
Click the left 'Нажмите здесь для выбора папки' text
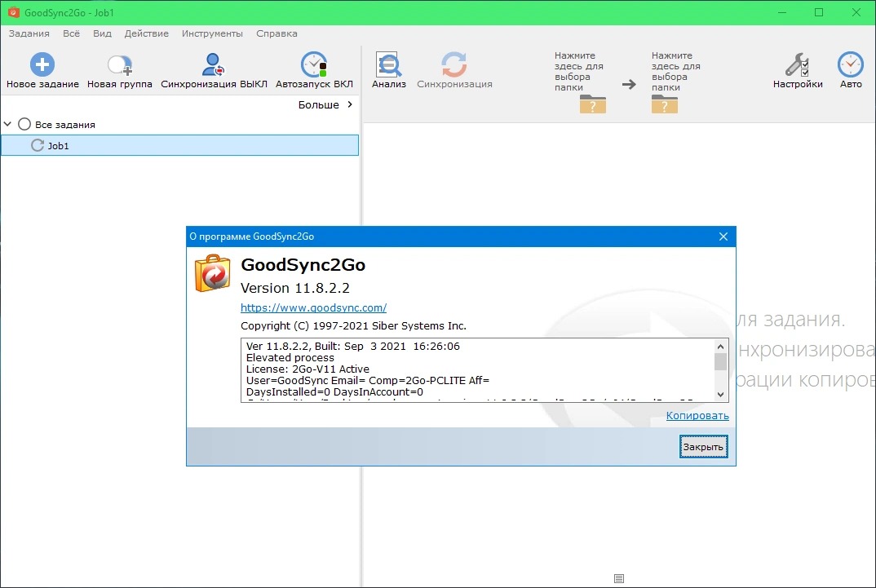[x=579, y=72]
